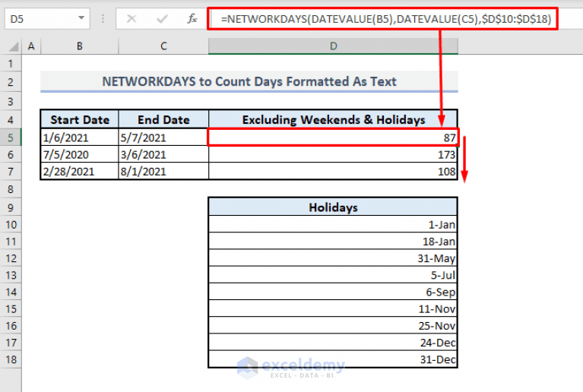Click inside the NETWORKDAYS formula bar text

click(x=385, y=18)
